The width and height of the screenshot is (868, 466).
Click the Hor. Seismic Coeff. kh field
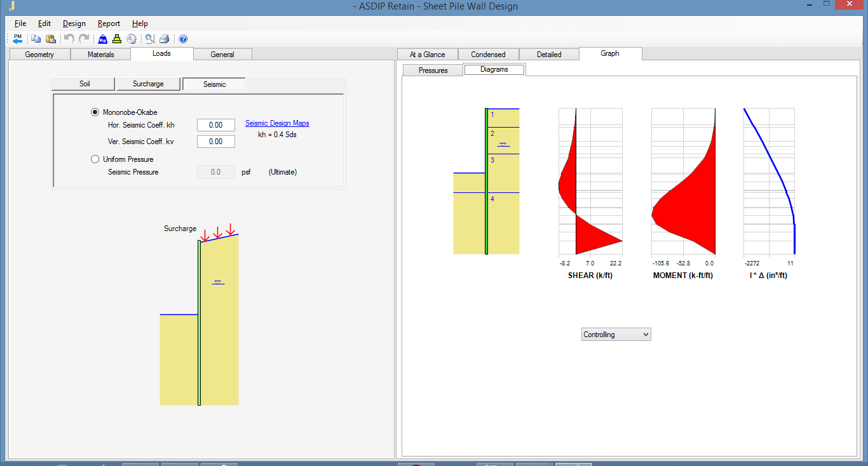coord(216,125)
